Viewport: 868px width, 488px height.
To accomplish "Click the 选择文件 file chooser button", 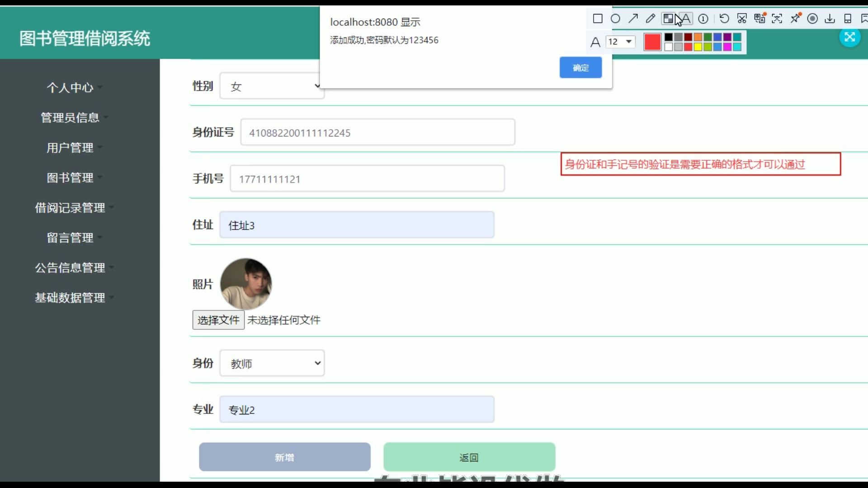I will pos(218,320).
